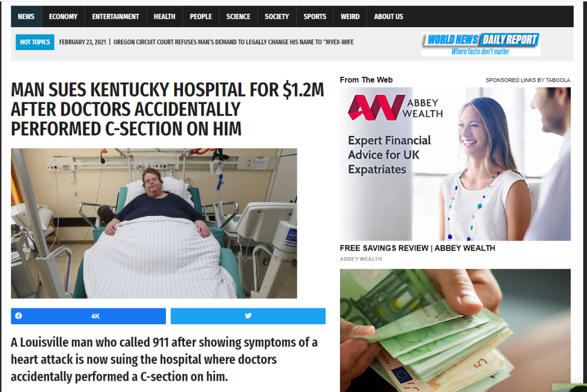Share article via Facebook icon button
This screenshot has height=392, width=587.
pyautogui.click(x=88, y=316)
